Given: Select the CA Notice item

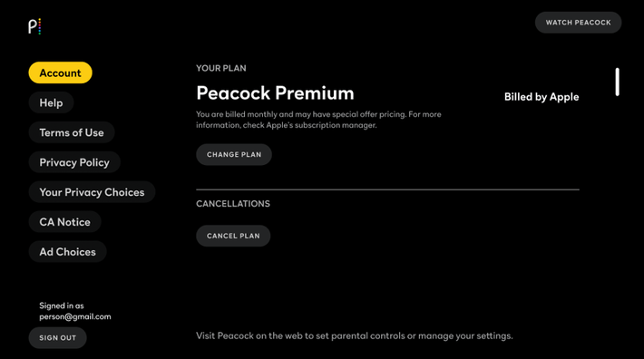Looking at the screenshot, I should tap(65, 222).
